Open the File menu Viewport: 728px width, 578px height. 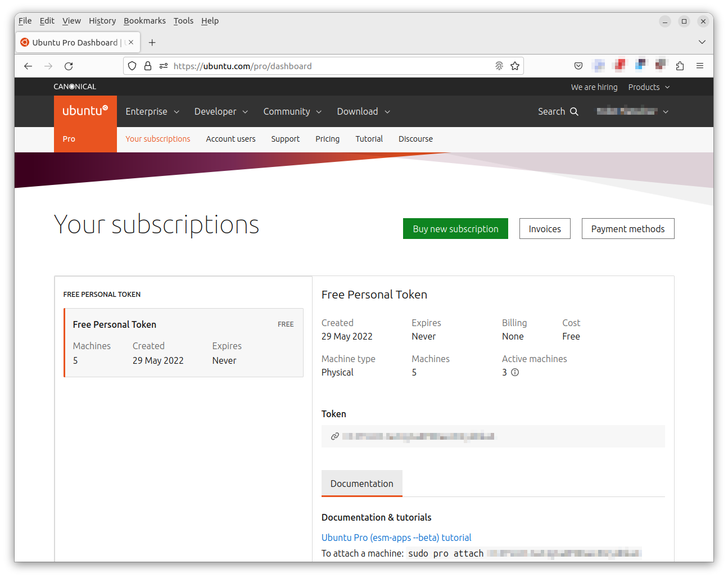[25, 21]
